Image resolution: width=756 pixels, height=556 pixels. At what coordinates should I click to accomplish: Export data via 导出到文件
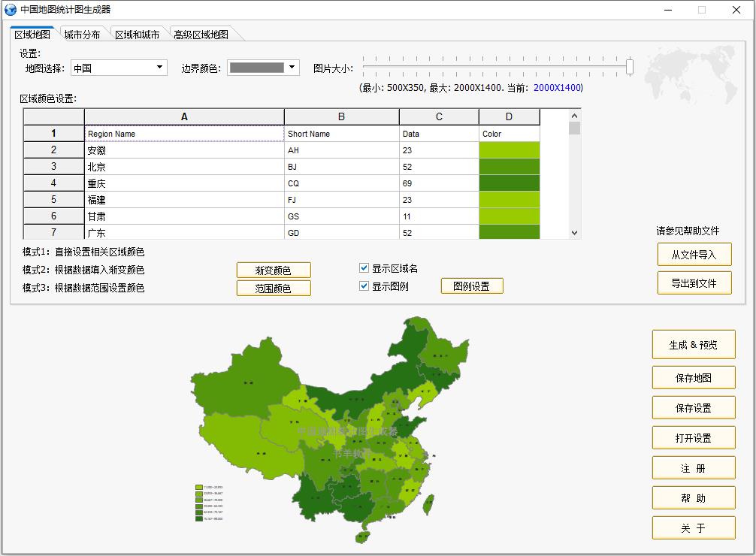click(693, 284)
